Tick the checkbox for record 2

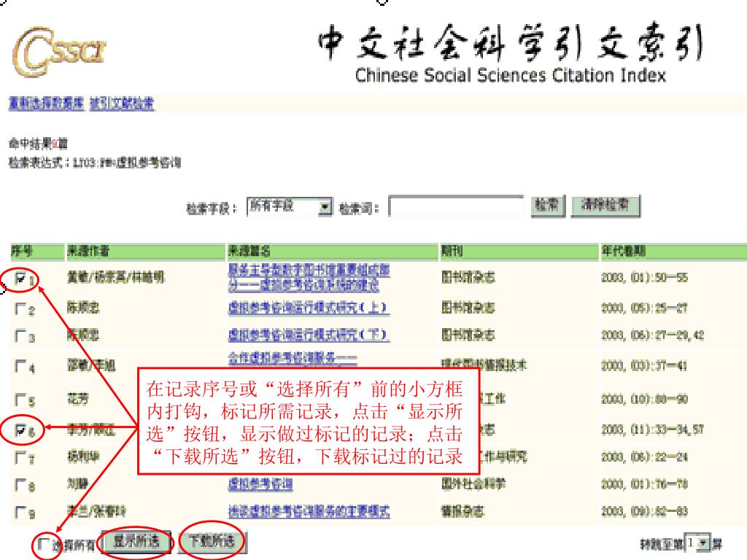(x=20, y=308)
